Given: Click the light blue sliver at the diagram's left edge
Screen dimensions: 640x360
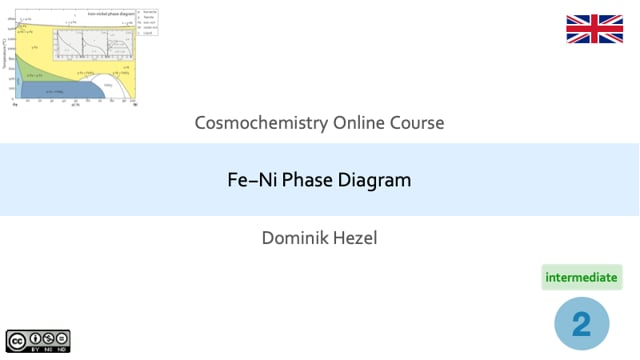Looking at the screenshot, I should click(18, 84).
